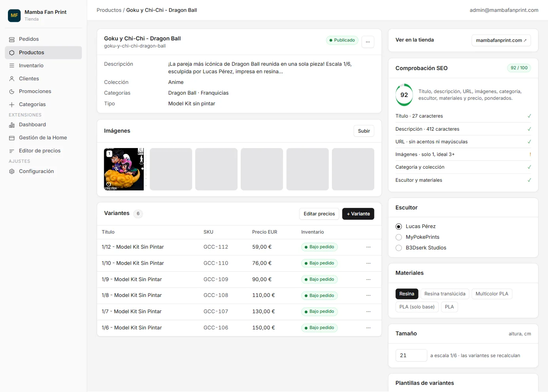Screen dimensions: 548x392
Task: Click the Tamaño height input field
Action: point(411,356)
